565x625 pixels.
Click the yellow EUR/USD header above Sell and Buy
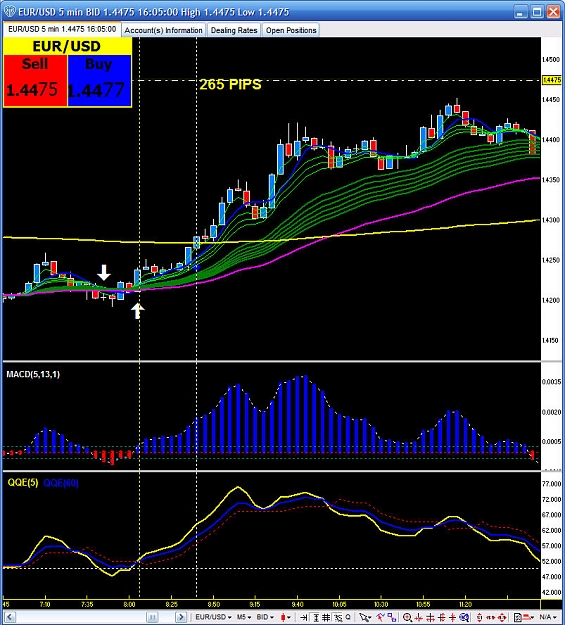67,46
